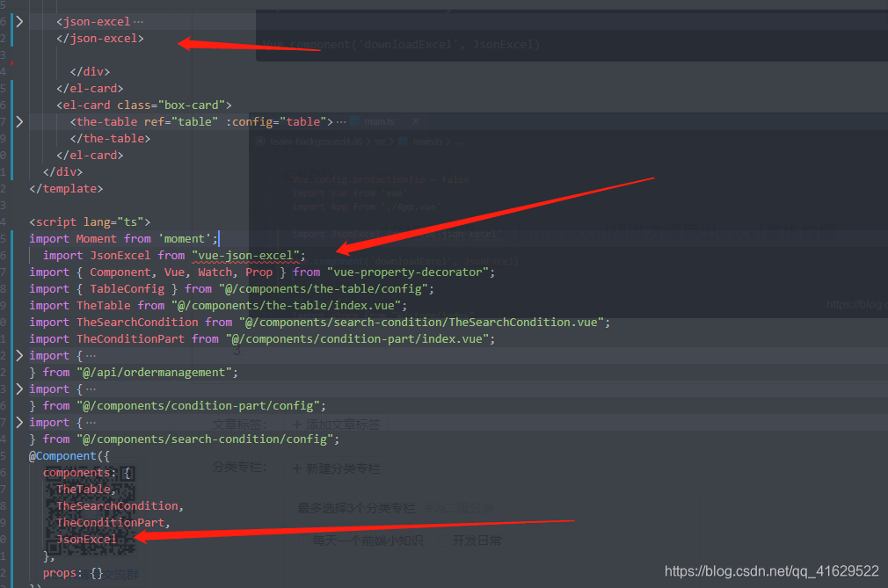The width and height of the screenshot is (888, 588).
Task: Expand the import from search-condition/config fold
Action: [x=19, y=422]
